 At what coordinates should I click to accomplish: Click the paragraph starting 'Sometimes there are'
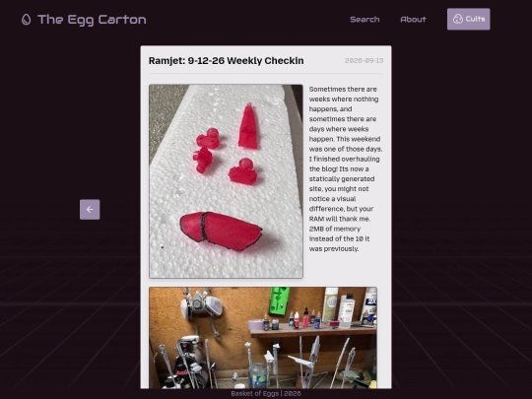click(346, 169)
